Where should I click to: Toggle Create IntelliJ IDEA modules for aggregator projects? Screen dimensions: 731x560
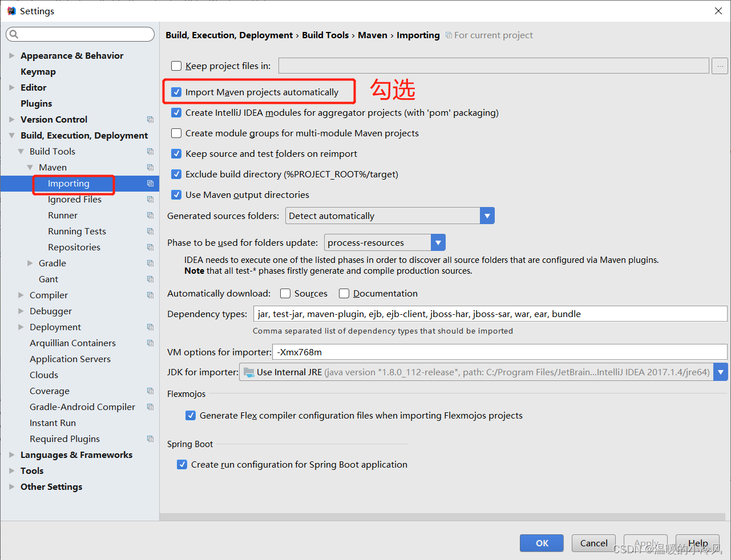pos(176,113)
